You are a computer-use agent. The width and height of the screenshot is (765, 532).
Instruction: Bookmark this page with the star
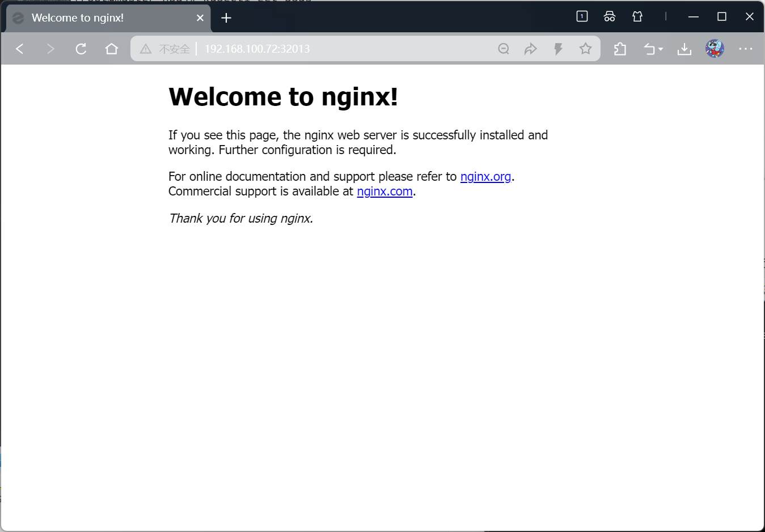pos(586,49)
